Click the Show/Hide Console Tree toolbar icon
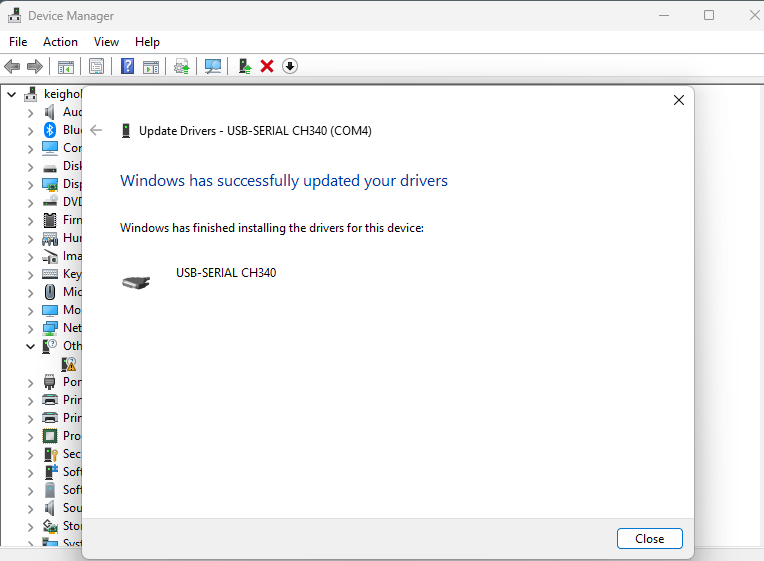 point(66,66)
